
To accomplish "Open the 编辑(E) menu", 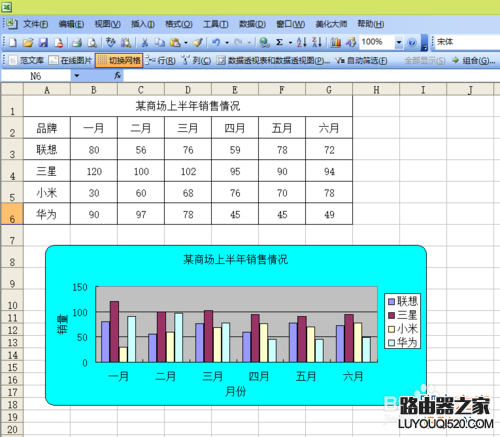I will coord(71,24).
